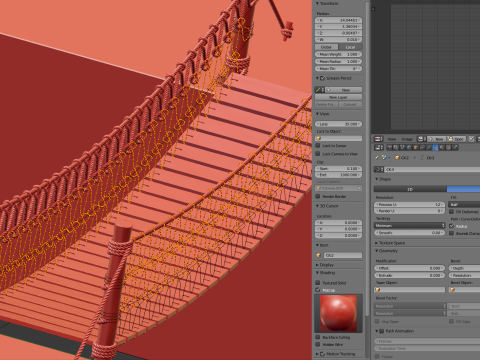The width and height of the screenshot is (480, 360).
Task: Click the image pin icon right of Open
Action: [x=471, y=139]
